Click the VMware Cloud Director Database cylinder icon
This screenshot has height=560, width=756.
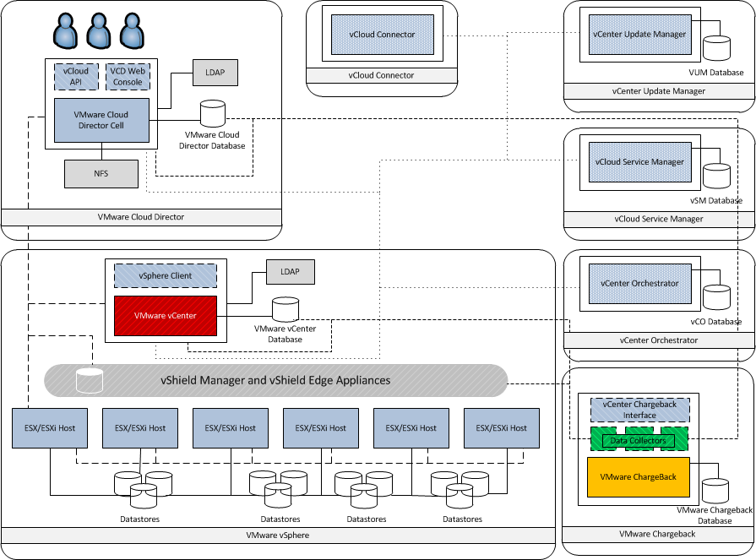pos(213,113)
